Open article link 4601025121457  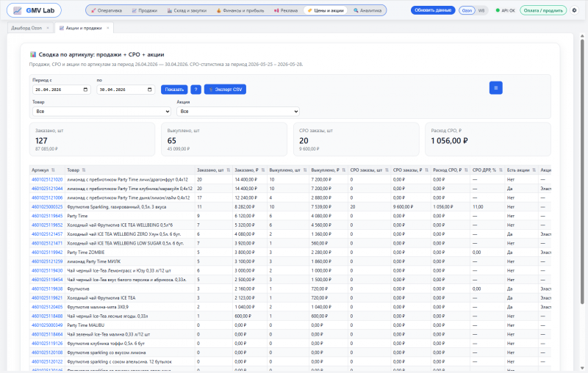47,234
